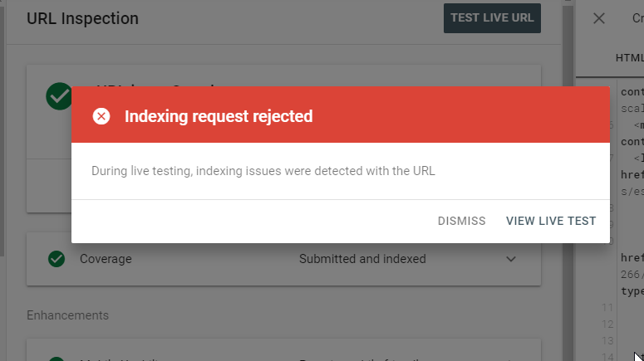Click the URL Inspection heading
The image size is (644, 361).
pos(82,18)
